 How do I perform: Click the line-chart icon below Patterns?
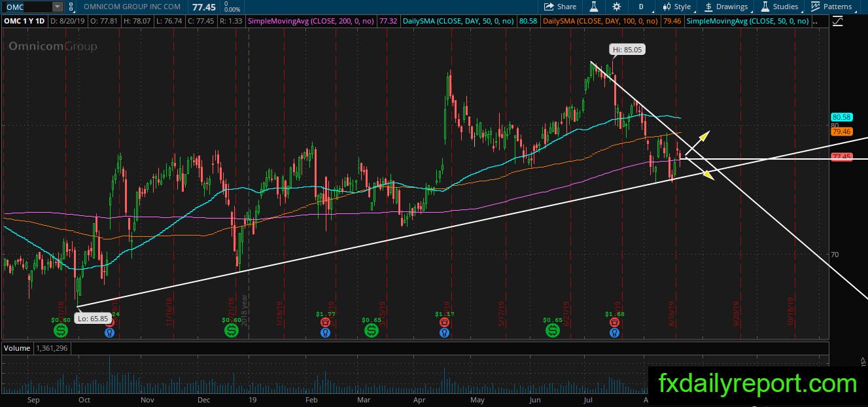(x=838, y=21)
